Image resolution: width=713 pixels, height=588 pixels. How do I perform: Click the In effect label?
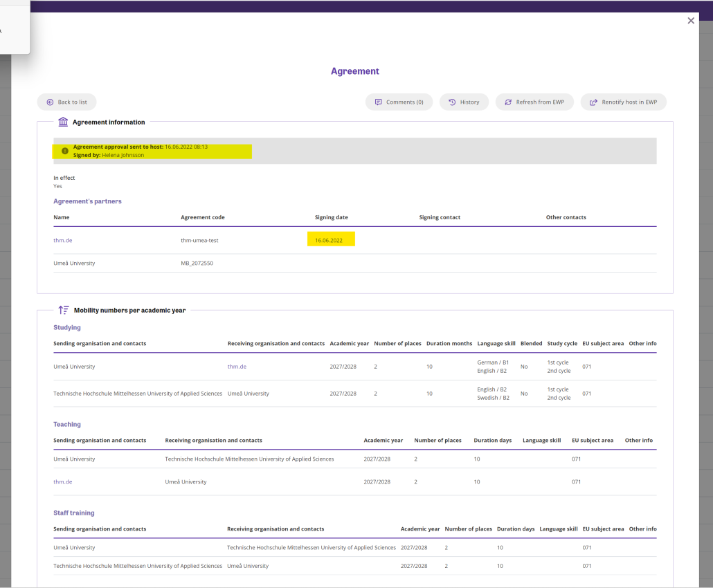(x=64, y=178)
